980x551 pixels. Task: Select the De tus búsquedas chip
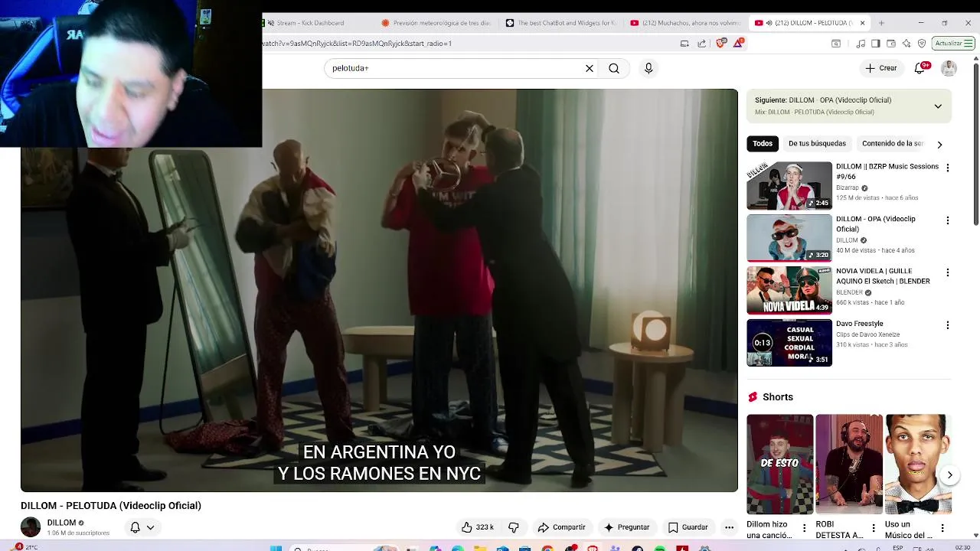coord(817,144)
